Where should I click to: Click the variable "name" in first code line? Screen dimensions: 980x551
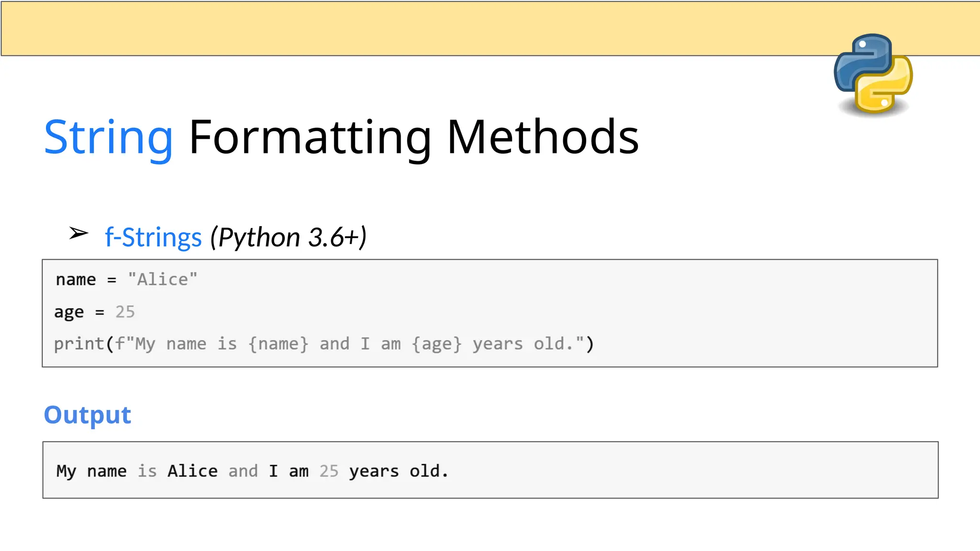coord(76,279)
